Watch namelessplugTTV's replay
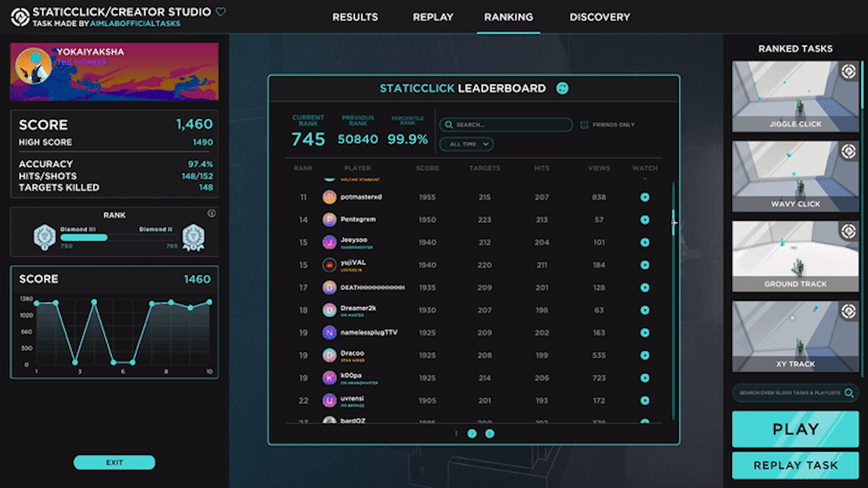The height and width of the screenshot is (488, 868). click(x=645, y=333)
